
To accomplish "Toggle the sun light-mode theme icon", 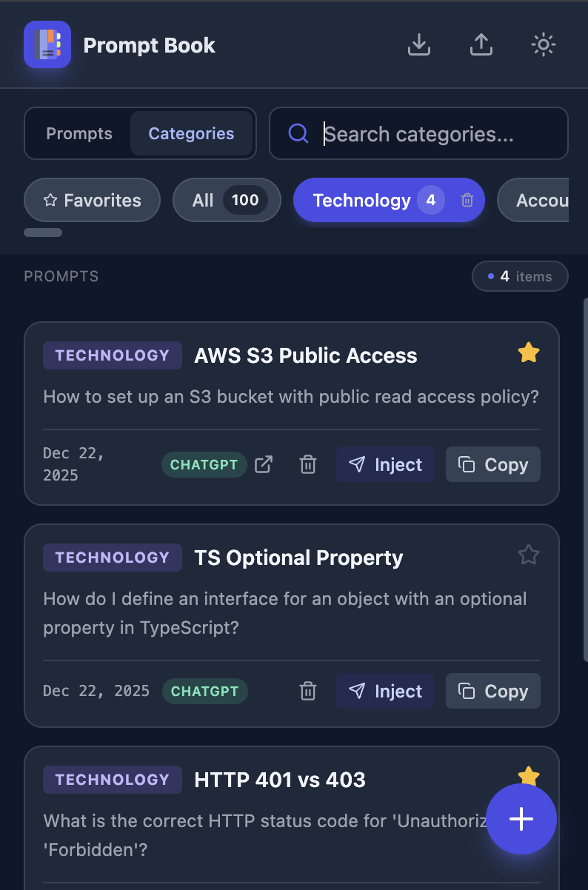I will 544,45.
